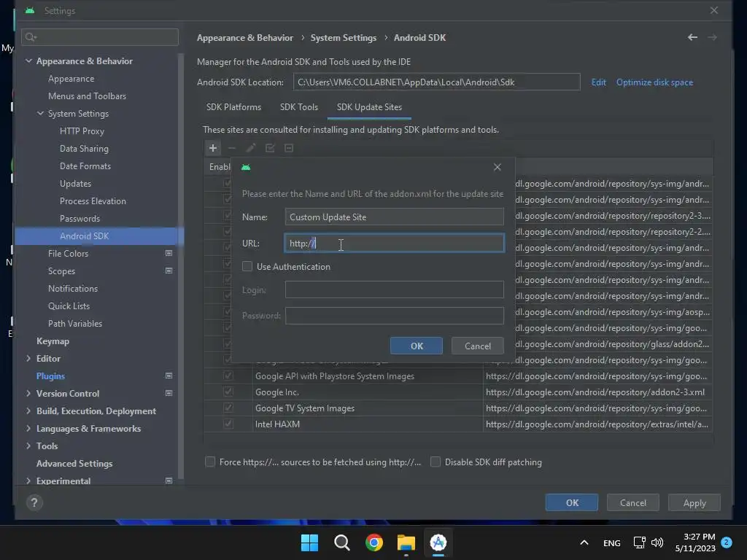Click the project-level icon next to File Colors
The image size is (747, 560).
point(169,253)
